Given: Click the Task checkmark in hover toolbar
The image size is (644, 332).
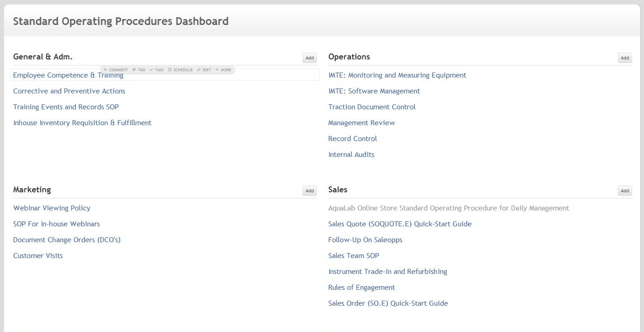Looking at the screenshot, I should pos(157,70).
